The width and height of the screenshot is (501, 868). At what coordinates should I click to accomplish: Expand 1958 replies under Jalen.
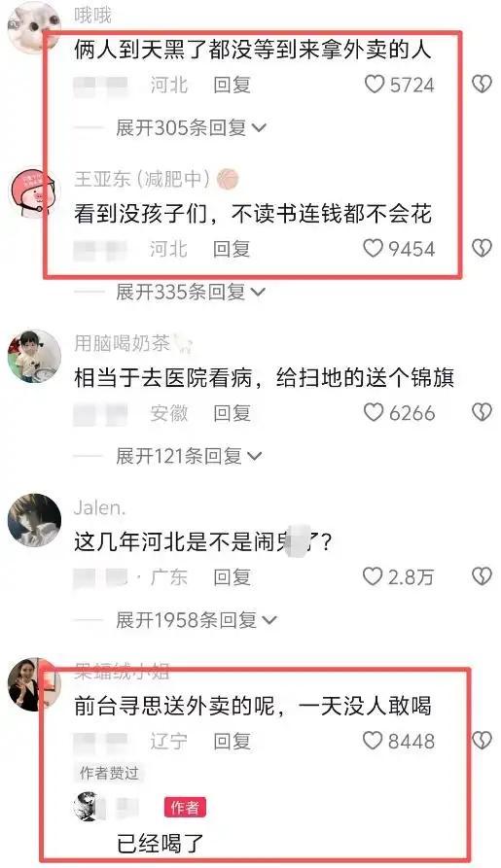point(196,620)
